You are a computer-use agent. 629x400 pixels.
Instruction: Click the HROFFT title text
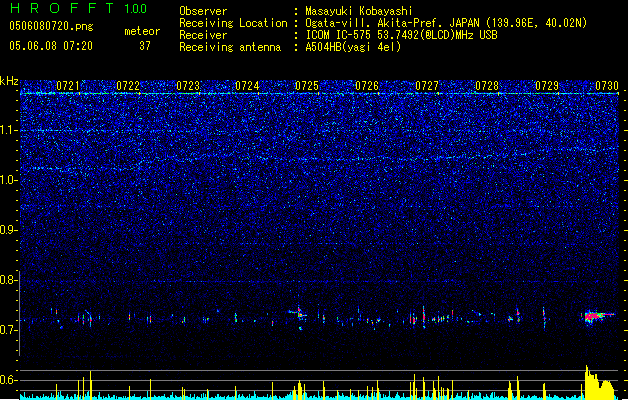coord(62,8)
